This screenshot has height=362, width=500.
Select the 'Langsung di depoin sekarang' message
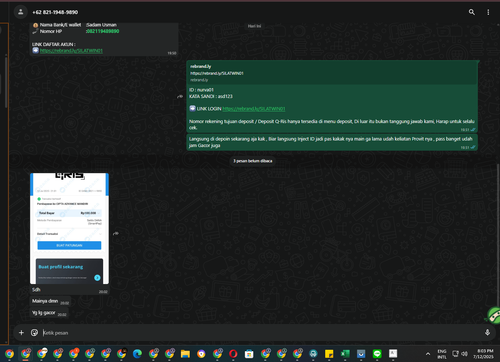point(331,142)
